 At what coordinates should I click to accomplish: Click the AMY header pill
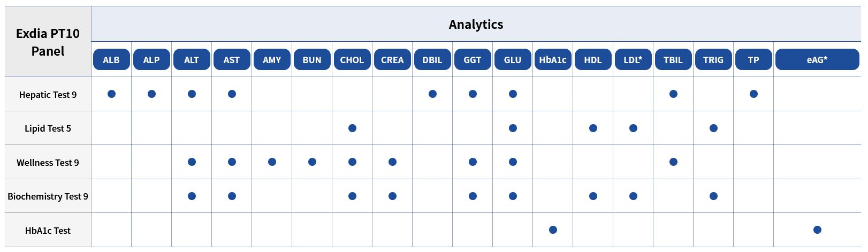pos(271,59)
